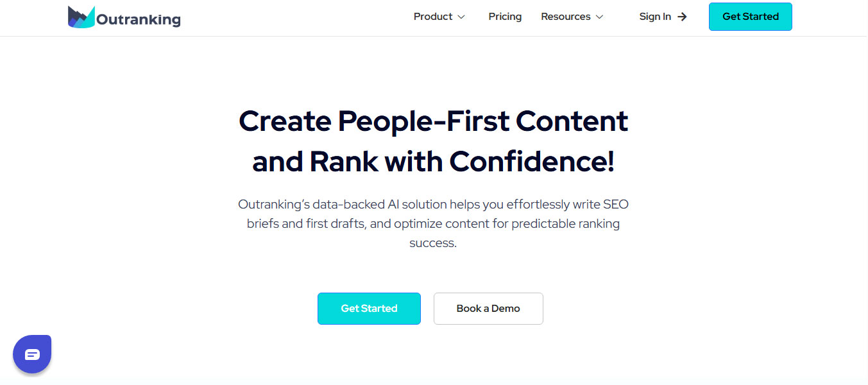
Task: Click the Sign In link
Action: pos(655,17)
